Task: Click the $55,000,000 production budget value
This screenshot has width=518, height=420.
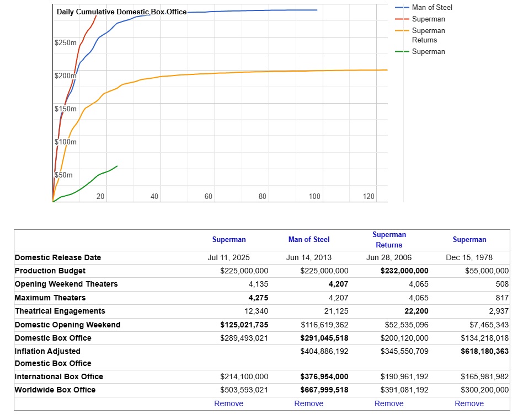Action: tap(487, 271)
